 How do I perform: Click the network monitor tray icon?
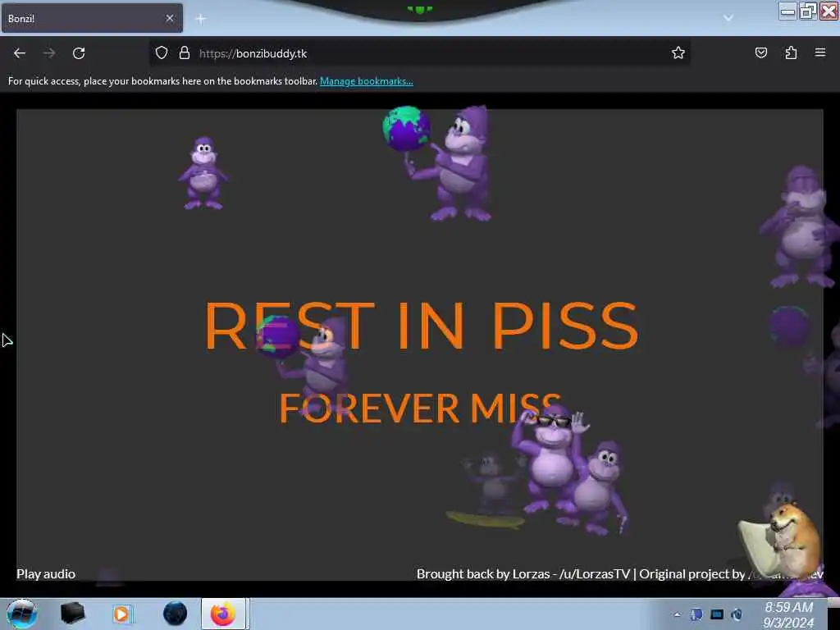tap(717, 614)
